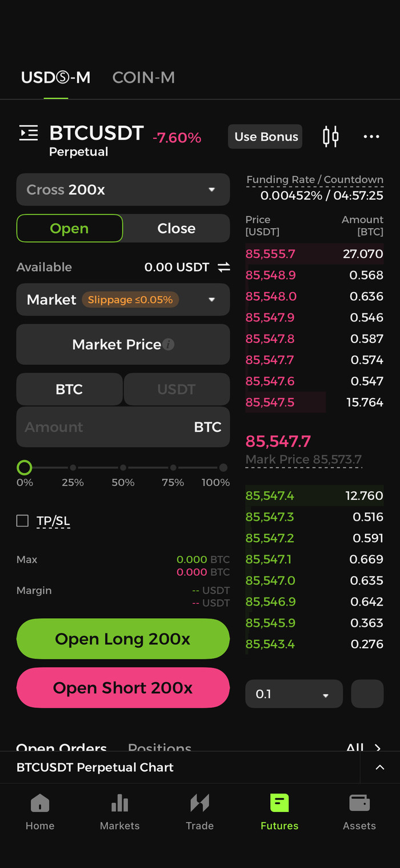Open the Positions tab
The height and width of the screenshot is (868, 400).
click(159, 746)
